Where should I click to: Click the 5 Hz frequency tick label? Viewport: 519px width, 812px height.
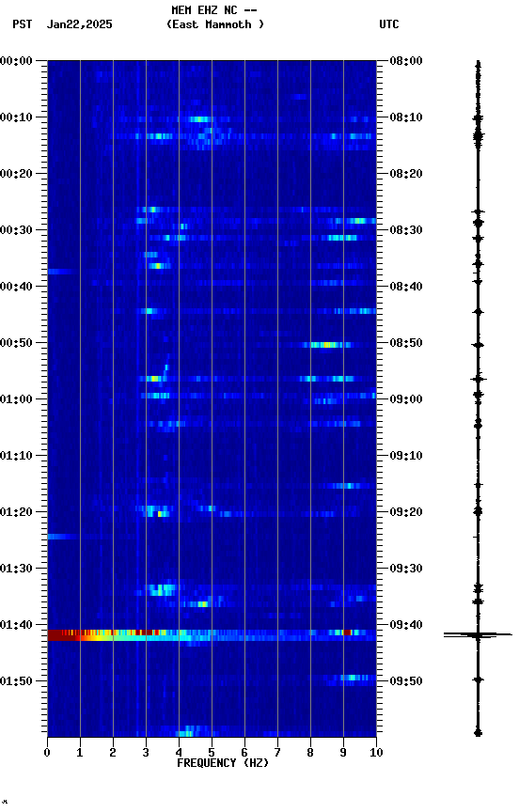212,753
